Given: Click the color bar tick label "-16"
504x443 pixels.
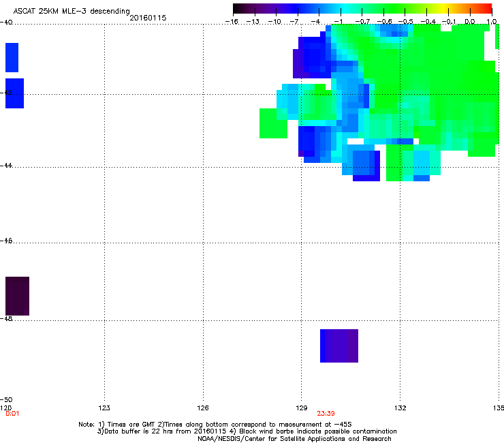Looking at the screenshot, I should (x=232, y=22).
